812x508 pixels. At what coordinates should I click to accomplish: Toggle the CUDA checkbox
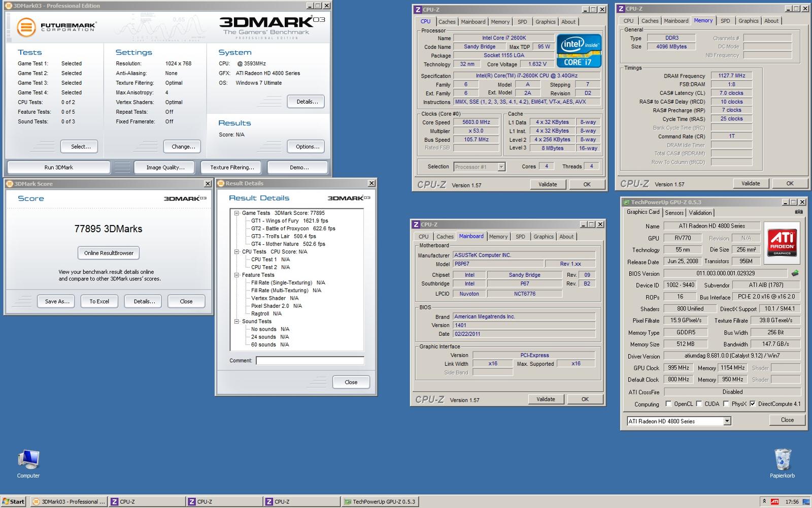tap(699, 404)
